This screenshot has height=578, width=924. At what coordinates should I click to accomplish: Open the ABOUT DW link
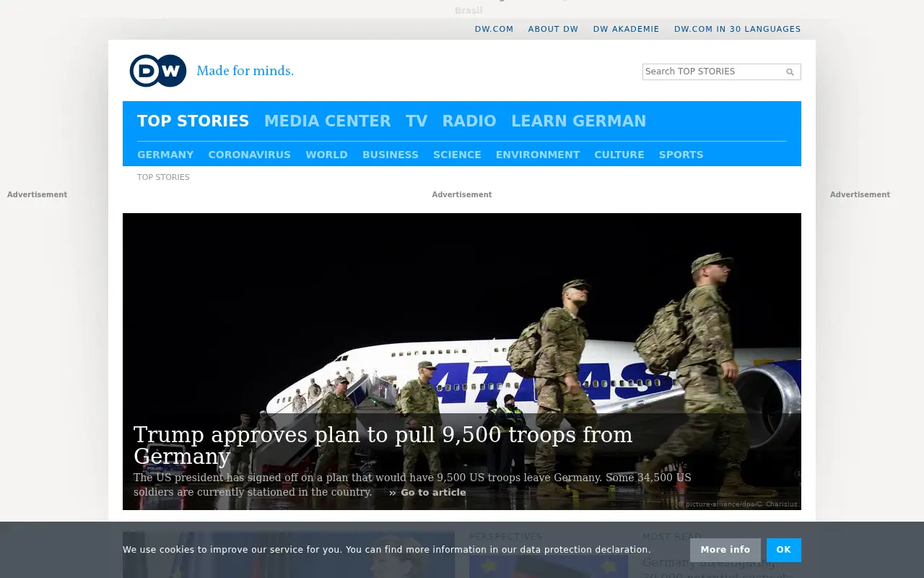click(553, 29)
